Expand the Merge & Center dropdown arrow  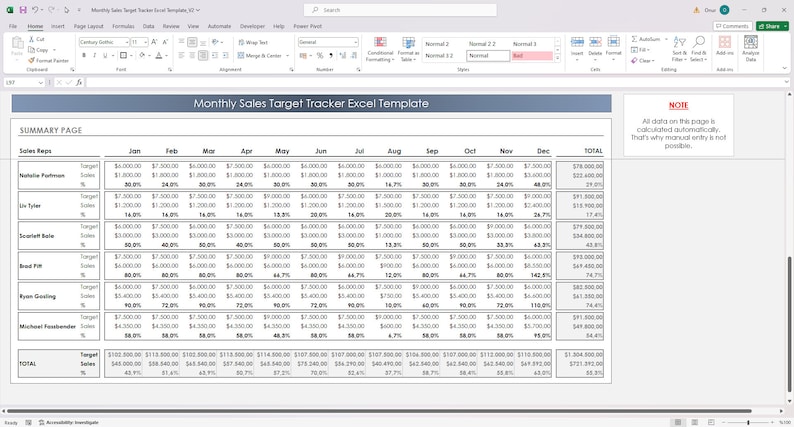point(288,56)
